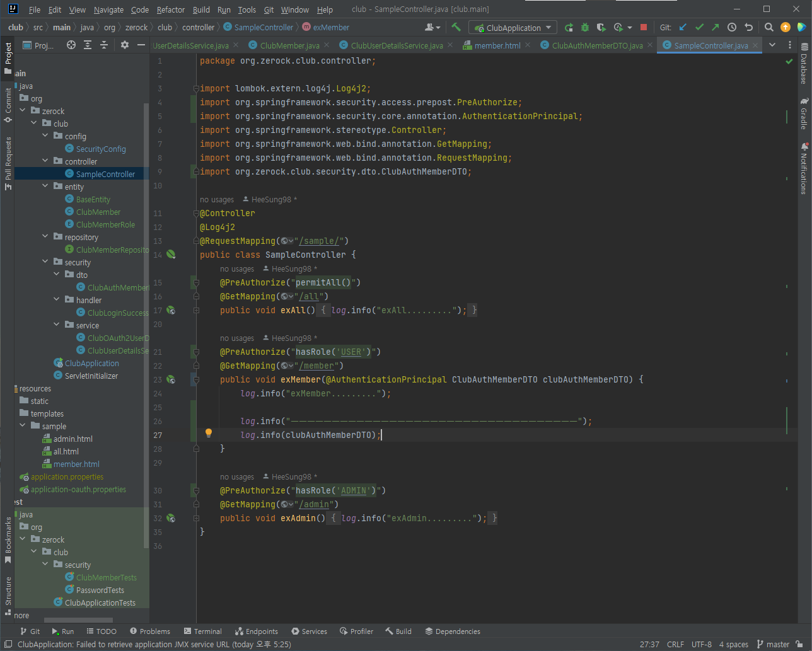This screenshot has height=651, width=812.
Task: Click the CRLF line separator indicator
Action: (675, 644)
